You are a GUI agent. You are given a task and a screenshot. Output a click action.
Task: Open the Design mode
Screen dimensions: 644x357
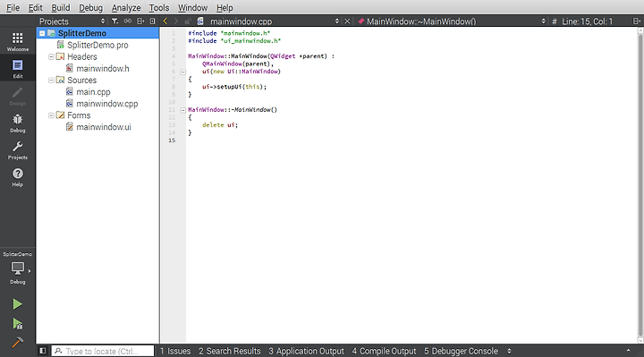[18, 96]
